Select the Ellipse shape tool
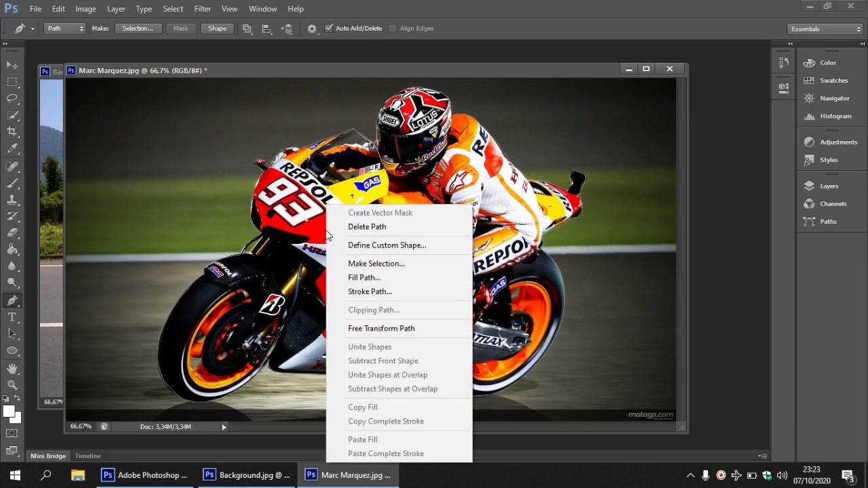Image resolution: width=868 pixels, height=488 pixels. pyautogui.click(x=12, y=350)
